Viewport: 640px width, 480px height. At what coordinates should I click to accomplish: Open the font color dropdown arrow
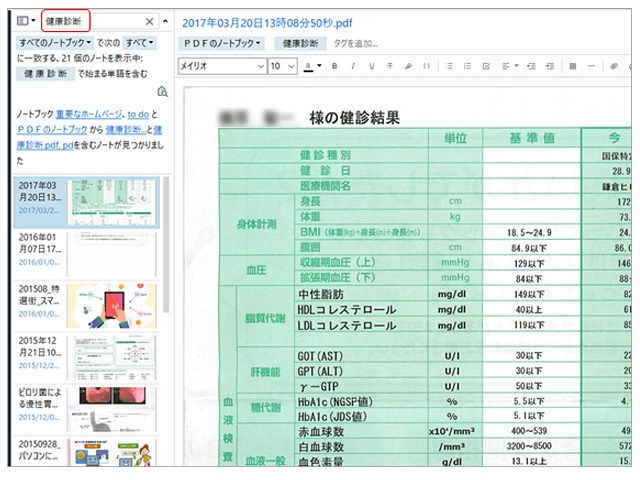tap(319, 65)
